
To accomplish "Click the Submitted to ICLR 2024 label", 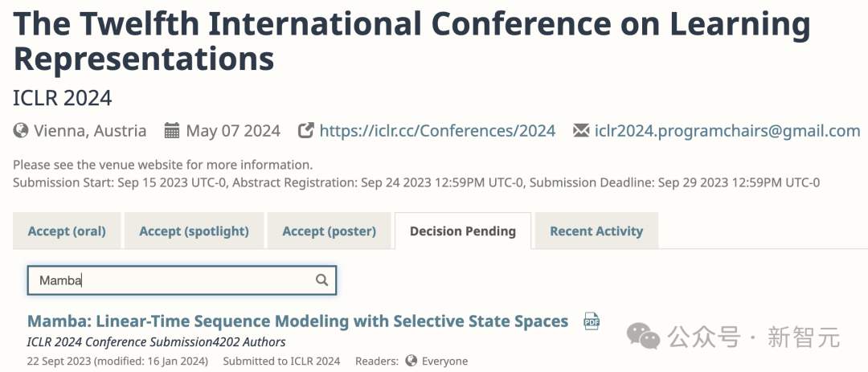I will 281,361.
